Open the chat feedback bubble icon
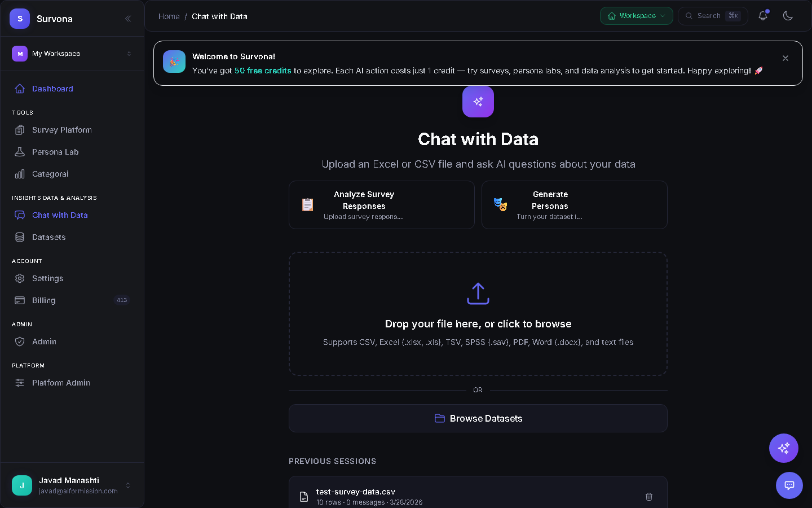 (x=789, y=485)
